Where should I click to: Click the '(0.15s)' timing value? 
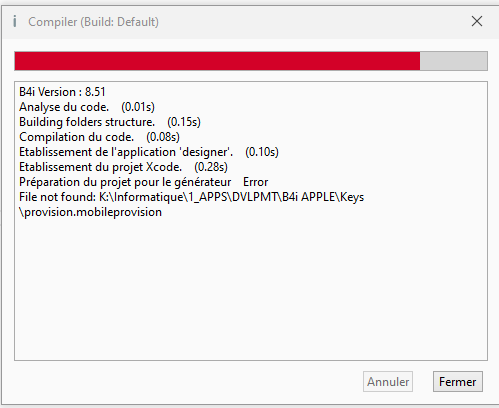[184, 122]
